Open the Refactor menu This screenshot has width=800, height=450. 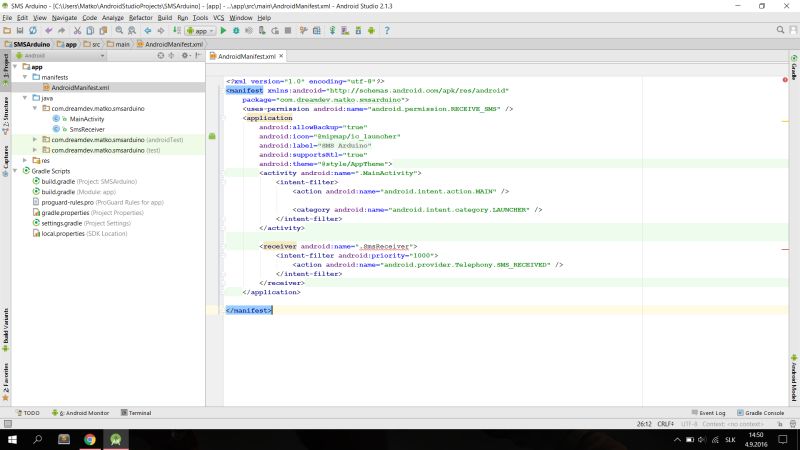click(x=141, y=18)
